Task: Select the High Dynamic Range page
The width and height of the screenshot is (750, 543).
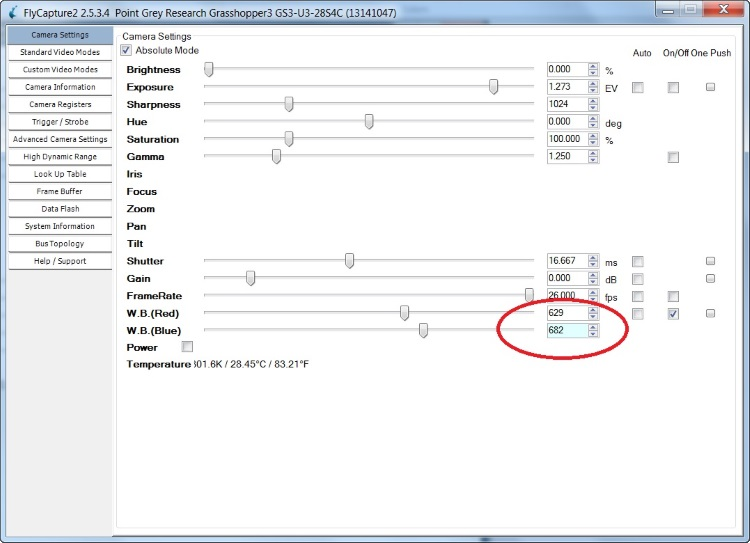Action: (60, 156)
